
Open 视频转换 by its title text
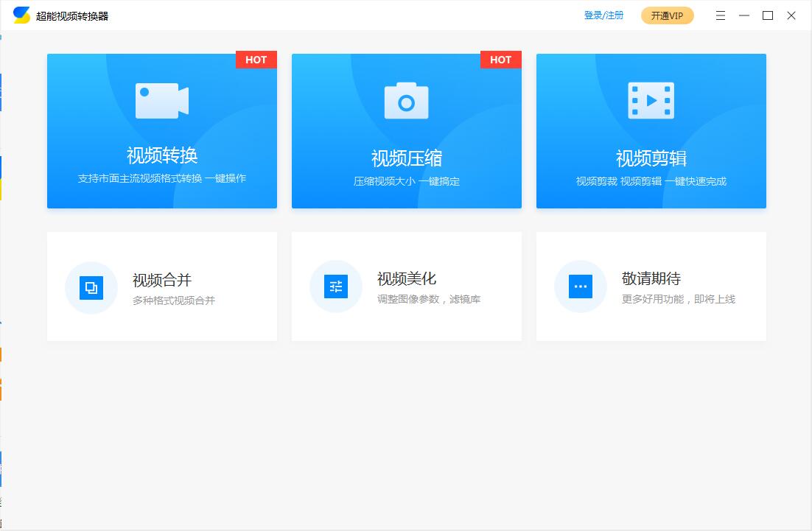pyautogui.click(x=162, y=155)
